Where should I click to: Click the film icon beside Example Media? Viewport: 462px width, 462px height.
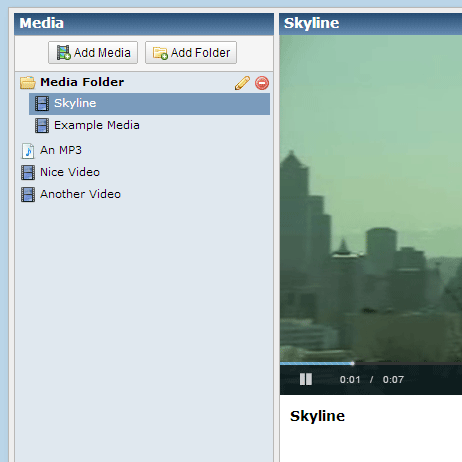pos(42,126)
